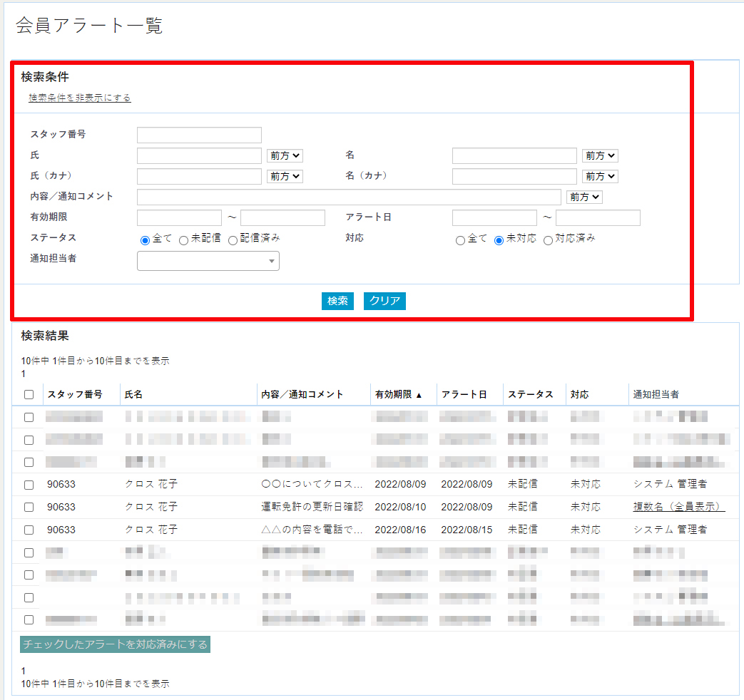Click cell ○○についてクロス…
Screen dimensions: 744x700
point(312,484)
